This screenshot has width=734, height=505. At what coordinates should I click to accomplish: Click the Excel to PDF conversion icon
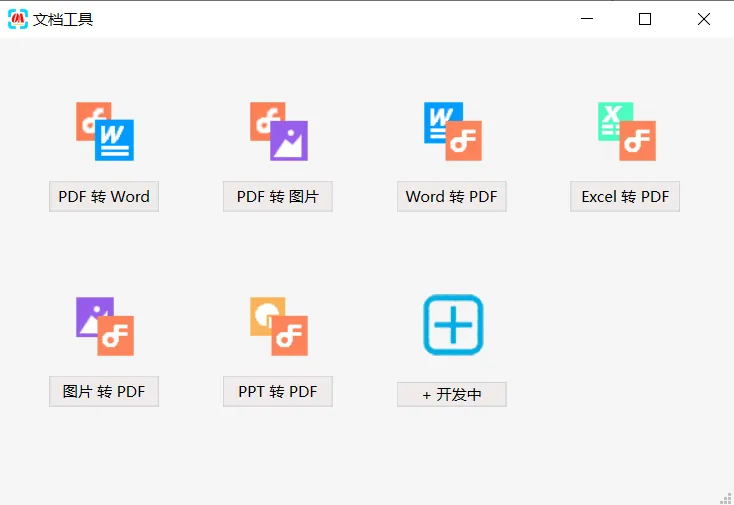point(627,132)
